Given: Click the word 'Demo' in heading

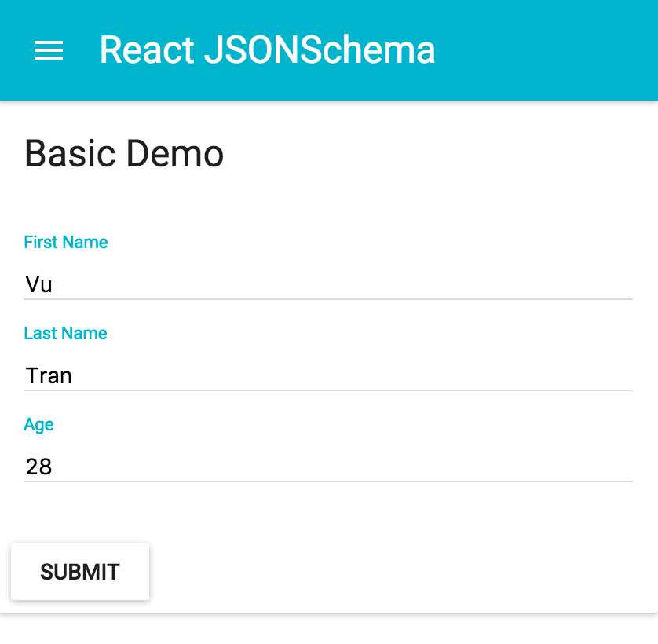Looking at the screenshot, I should click(x=175, y=154).
